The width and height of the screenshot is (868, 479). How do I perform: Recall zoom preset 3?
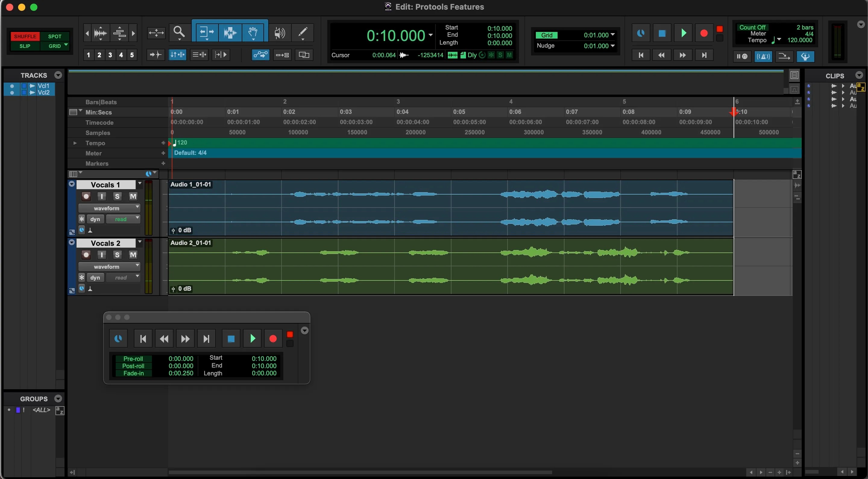pyautogui.click(x=110, y=55)
